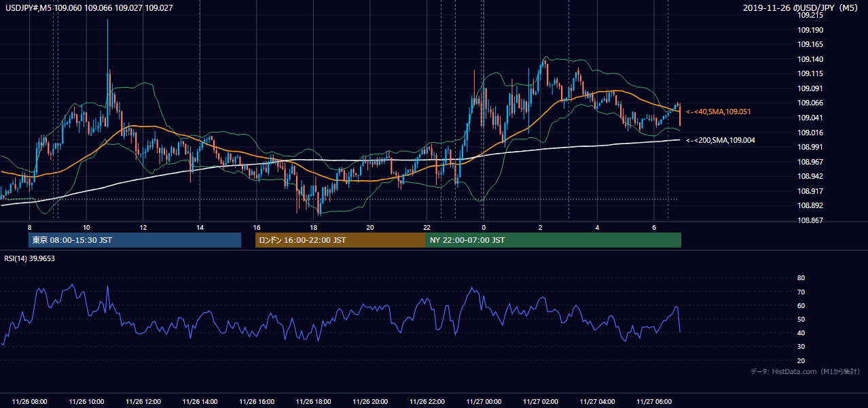Image resolution: width=868 pixels, height=408 pixels.
Task: Click price axis label 109.091
Action: click(x=810, y=88)
